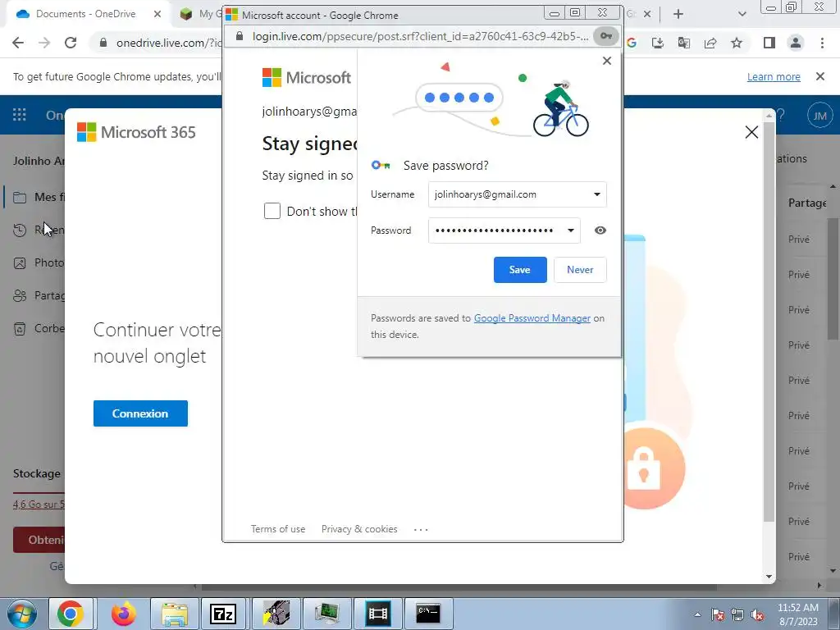Open the film strip video app in the taskbar

(x=377, y=614)
